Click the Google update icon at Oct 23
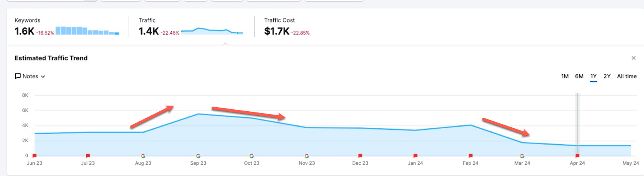Viewport: 644px width, 176px height. [x=252, y=156]
